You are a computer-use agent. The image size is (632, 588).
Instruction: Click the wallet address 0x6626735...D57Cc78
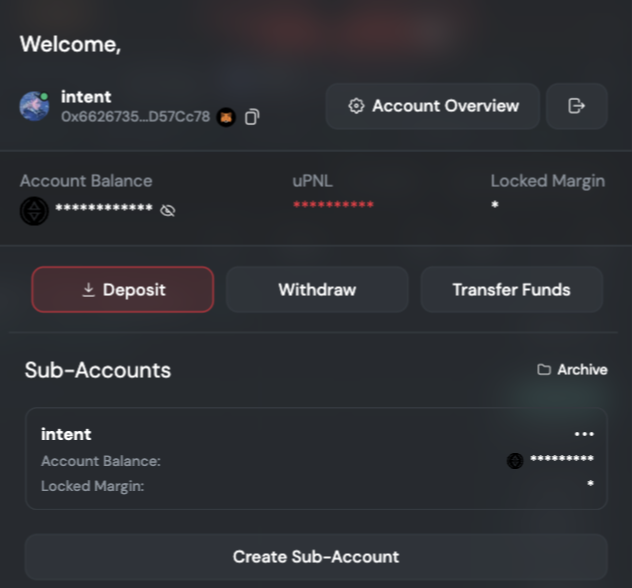tap(135, 117)
